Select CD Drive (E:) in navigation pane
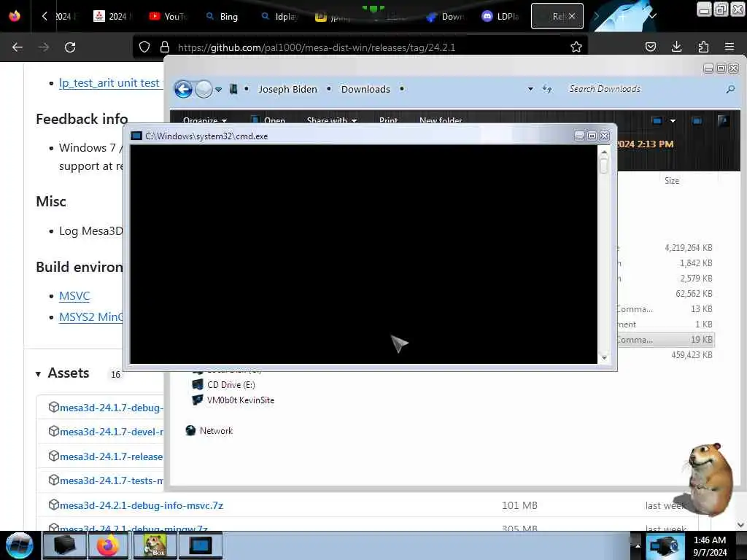Screen dimensions: 747x560 click(223, 384)
